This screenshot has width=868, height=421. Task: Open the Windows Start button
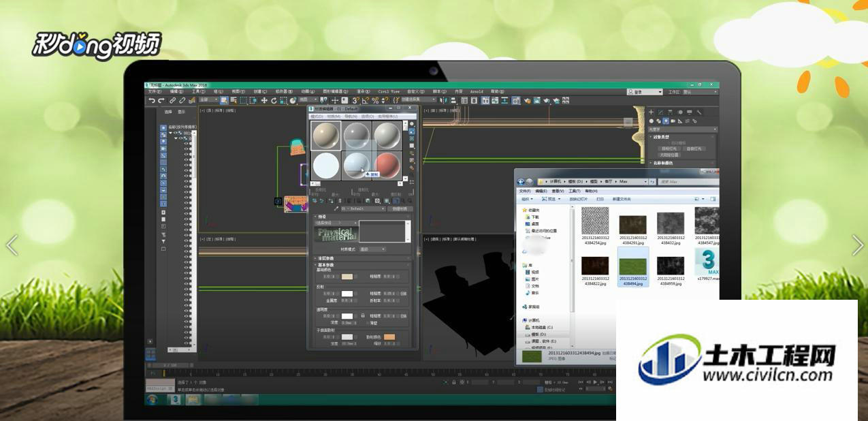coord(154,399)
